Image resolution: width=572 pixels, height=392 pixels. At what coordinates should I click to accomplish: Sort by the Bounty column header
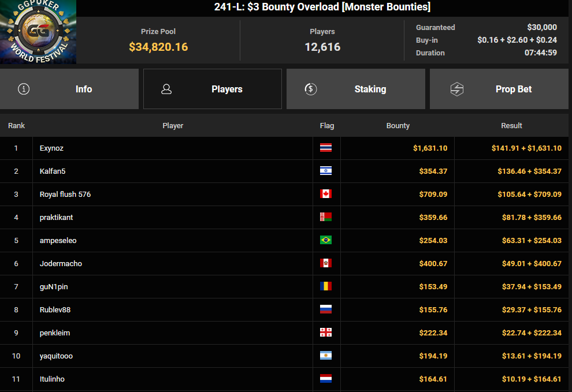click(398, 125)
